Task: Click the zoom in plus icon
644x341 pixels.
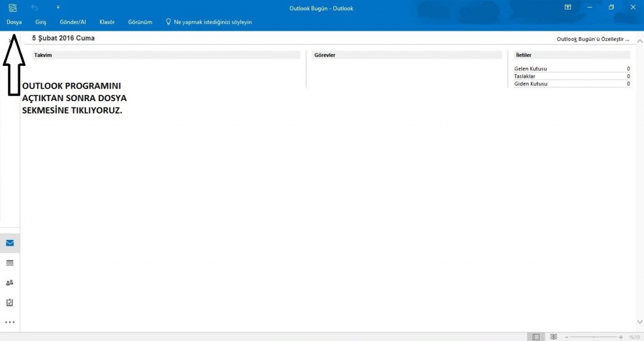Action: click(x=621, y=337)
